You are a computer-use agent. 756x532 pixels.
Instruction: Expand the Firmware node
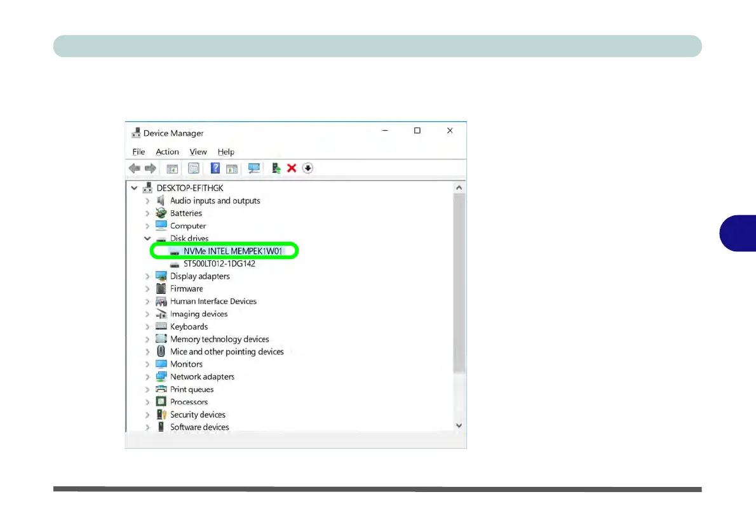pyautogui.click(x=147, y=289)
